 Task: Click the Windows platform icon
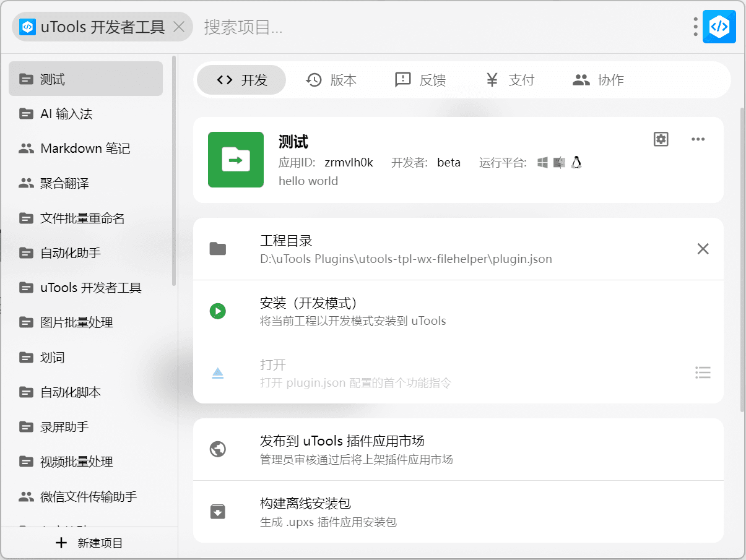[x=543, y=163]
